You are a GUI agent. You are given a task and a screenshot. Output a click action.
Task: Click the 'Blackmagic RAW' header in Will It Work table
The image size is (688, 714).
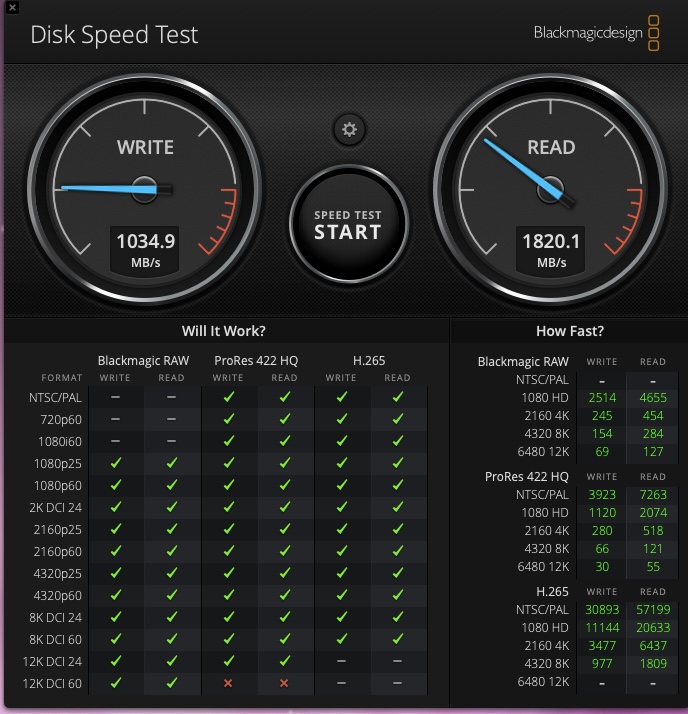[x=143, y=361]
